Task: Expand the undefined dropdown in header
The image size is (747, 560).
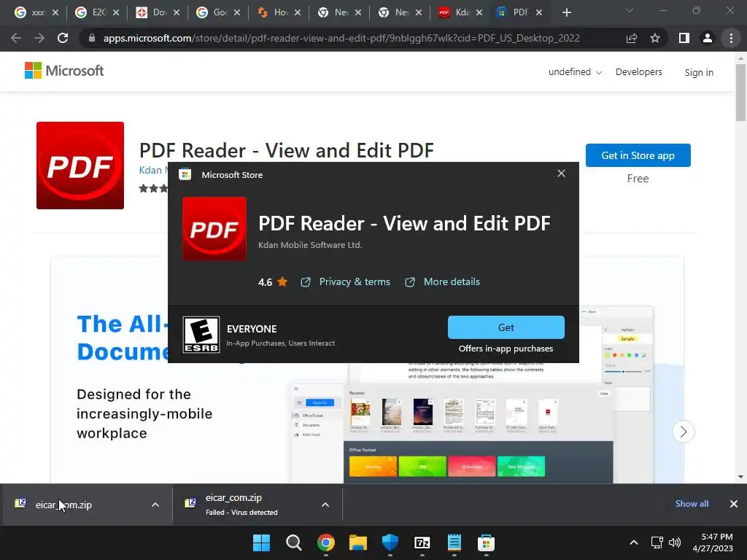Action: pos(575,72)
